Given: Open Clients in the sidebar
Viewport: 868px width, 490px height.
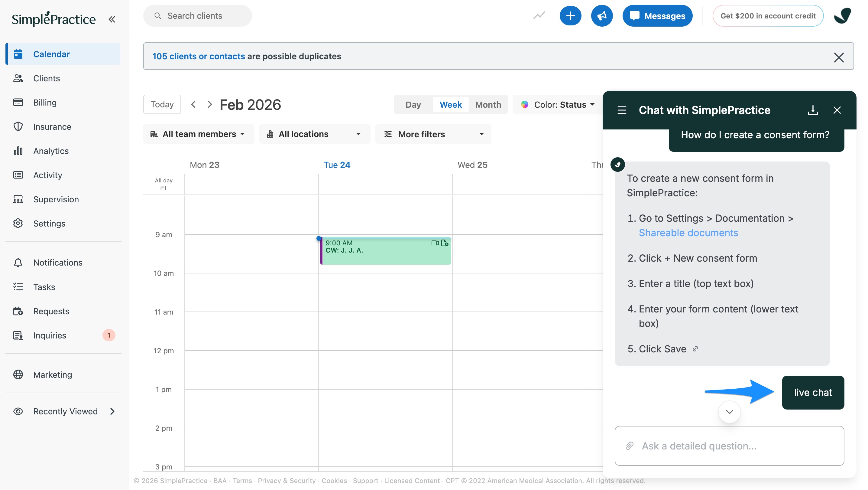Looking at the screenshot, I should tap(63, 78).
